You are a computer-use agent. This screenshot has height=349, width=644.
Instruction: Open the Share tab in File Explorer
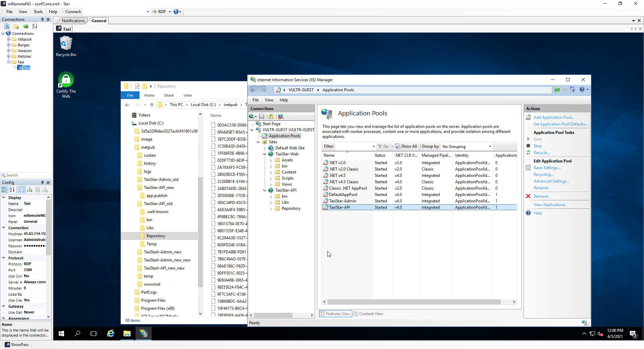tap(169, 95)
